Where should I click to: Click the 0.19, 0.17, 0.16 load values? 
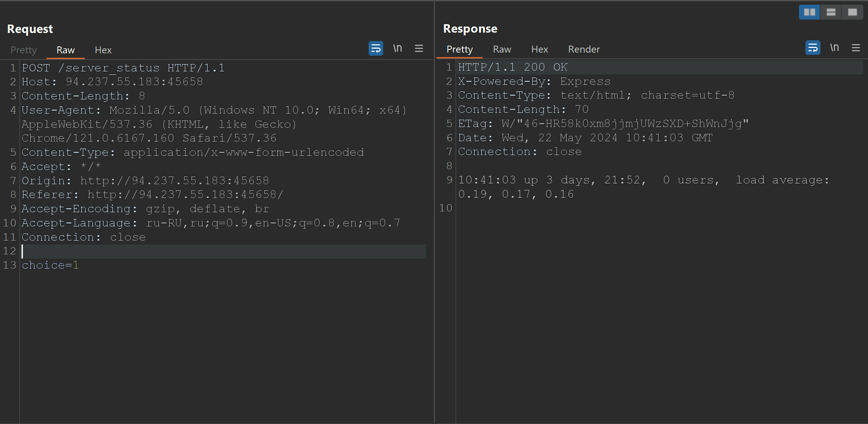click(516, 194)
